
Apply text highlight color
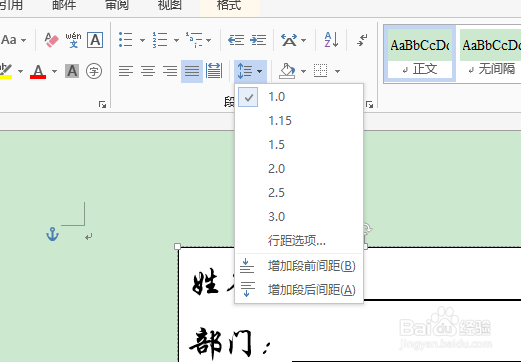pyautogui.click(x=6, y=71)
